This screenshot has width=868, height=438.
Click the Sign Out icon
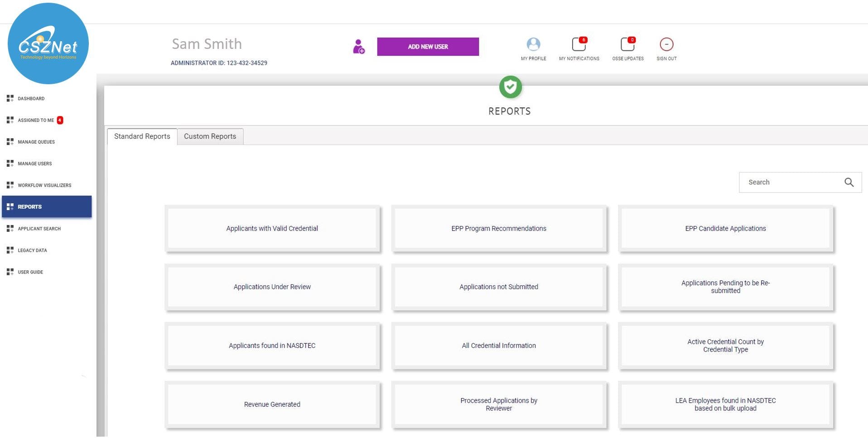[x=666, y=44]
